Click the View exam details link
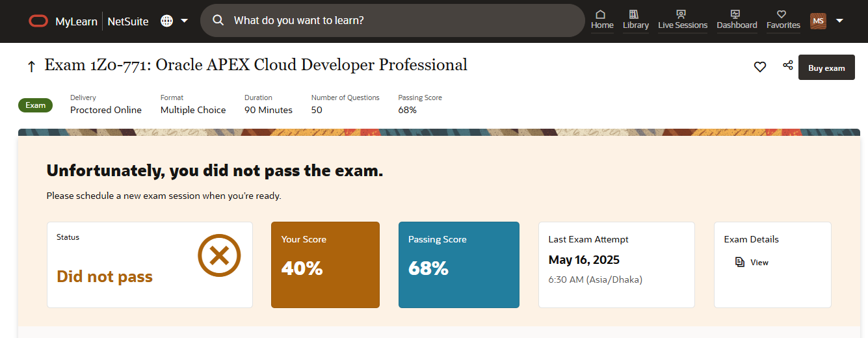 click(x=759, y=263)
